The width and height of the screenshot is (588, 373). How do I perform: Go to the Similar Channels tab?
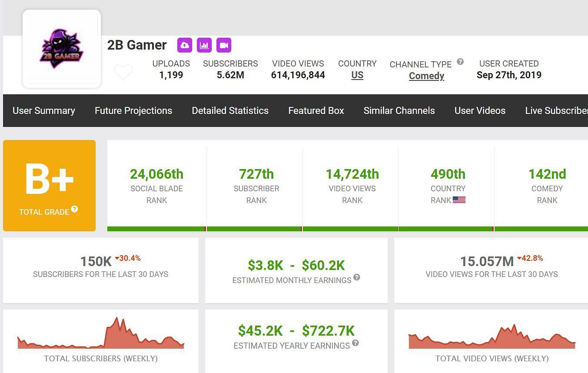pos(399,111)
